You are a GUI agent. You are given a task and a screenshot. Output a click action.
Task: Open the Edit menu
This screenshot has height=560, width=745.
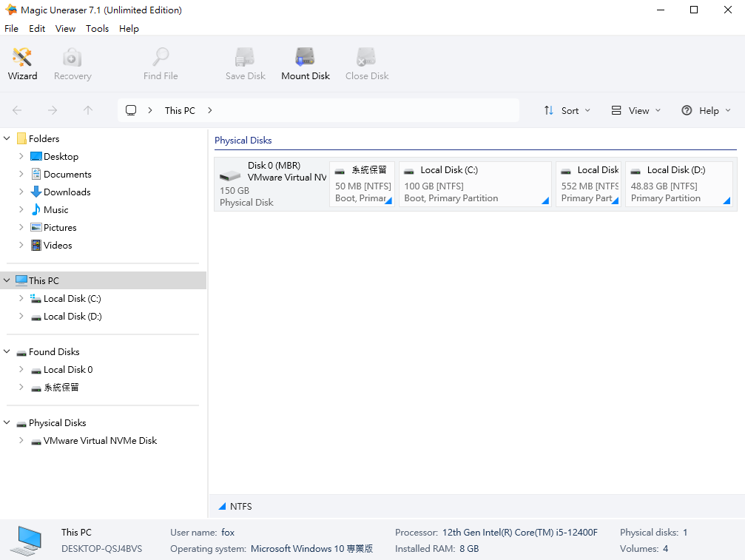[37, 29]
